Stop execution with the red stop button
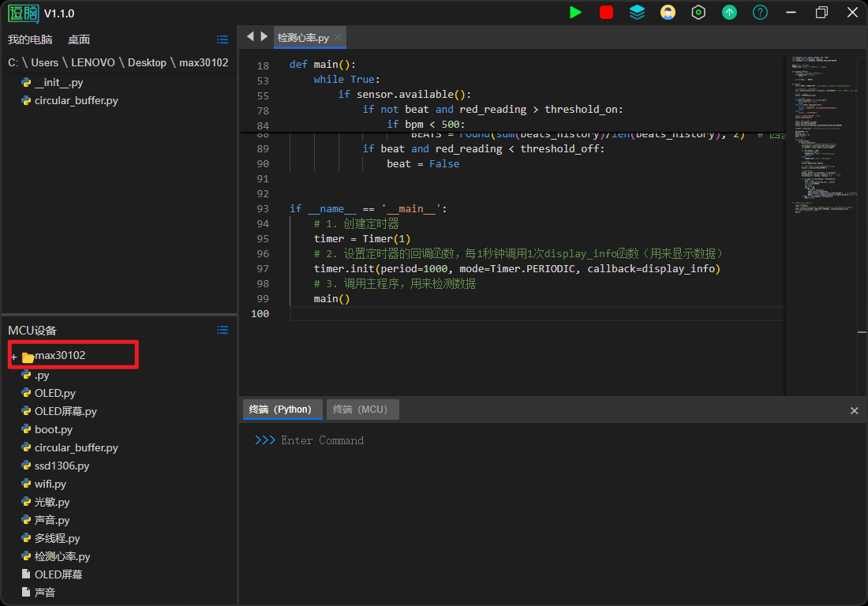The image size is (868, 606). (606, 12)
